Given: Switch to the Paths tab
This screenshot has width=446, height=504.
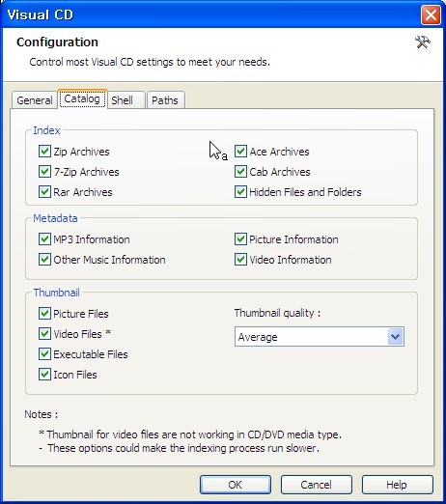Looking at the screenshot, I should pyautogui.click(x=165, y=100).
